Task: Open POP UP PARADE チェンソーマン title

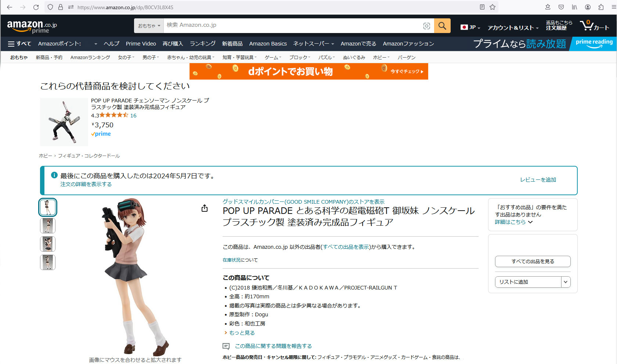Action: pyautogui.click(x=150, y=104)
